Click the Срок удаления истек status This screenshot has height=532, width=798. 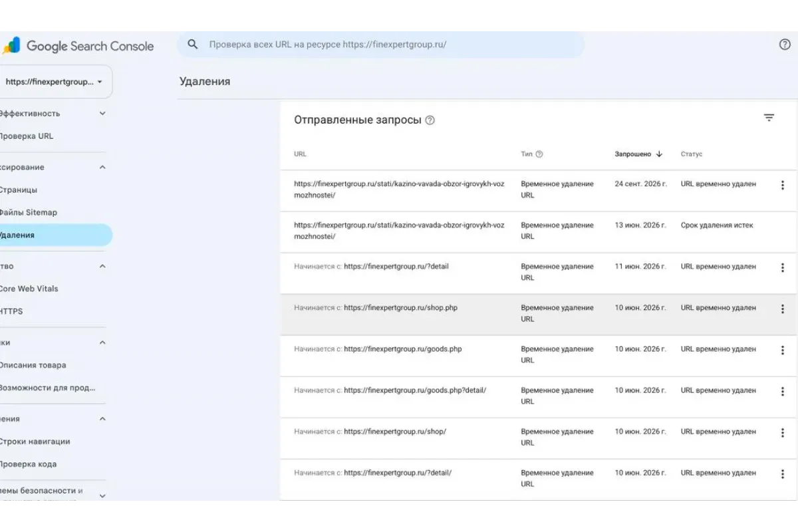717,225
